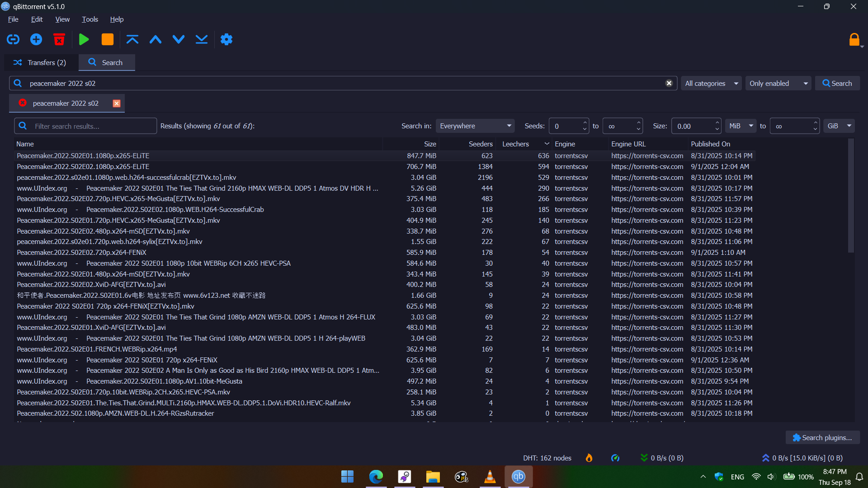Click upload speed status indicator
This screenshot has width=868, height=488.
(802, 458)
